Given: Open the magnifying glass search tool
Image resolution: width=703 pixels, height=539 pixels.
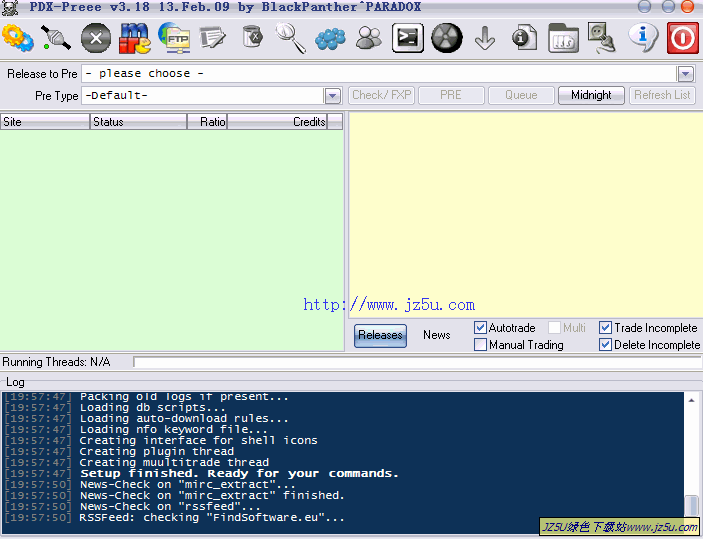Looking at the screenshot, I should (x=291, y=39).
